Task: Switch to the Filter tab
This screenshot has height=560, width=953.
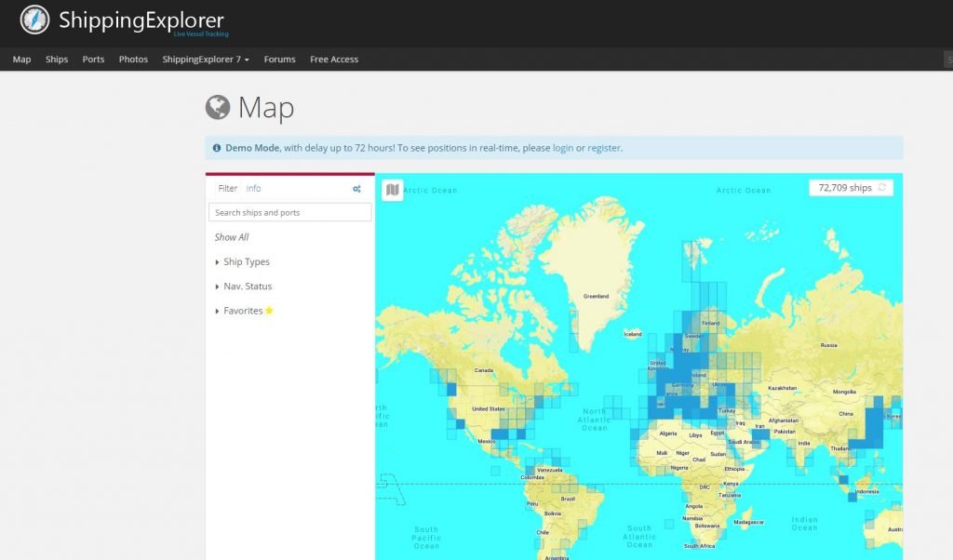Action: pos(227,188)
